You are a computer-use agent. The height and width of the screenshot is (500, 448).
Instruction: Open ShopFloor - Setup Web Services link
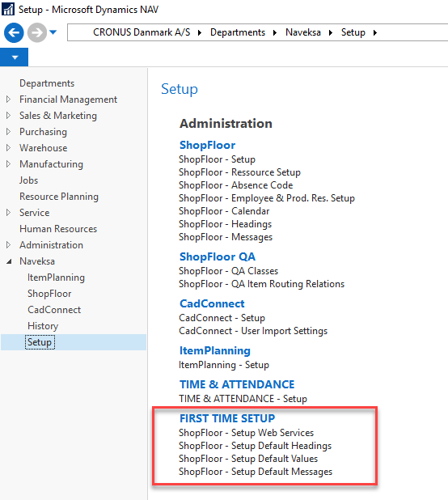[247, 433]
